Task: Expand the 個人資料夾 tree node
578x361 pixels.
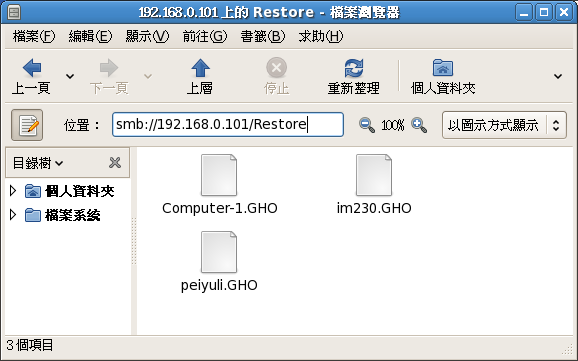Action: coord(13,191)
